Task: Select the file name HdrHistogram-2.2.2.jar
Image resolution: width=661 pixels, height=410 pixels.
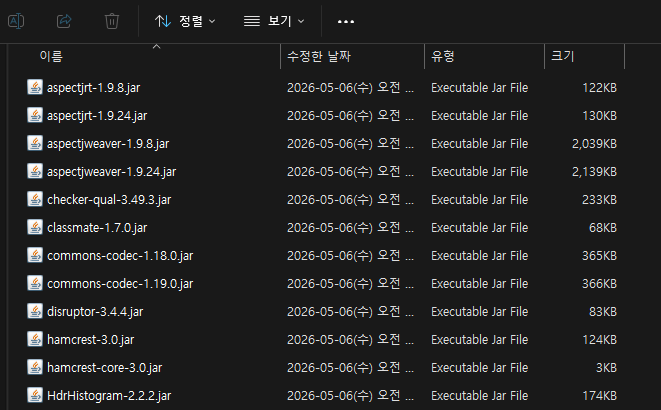Action: point(109,396)
